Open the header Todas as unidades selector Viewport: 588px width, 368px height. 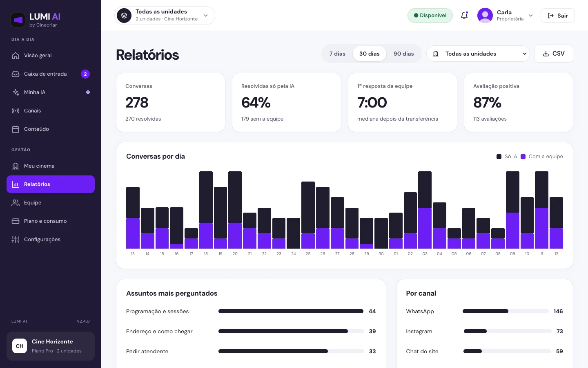pyautogui.click(x=165, y=16)
